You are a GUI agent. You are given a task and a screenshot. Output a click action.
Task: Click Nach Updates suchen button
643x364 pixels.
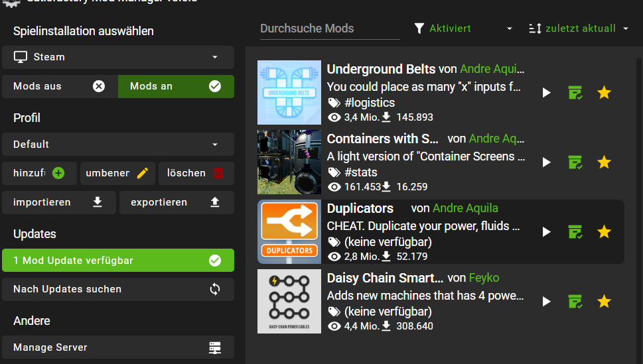point(118,289)
